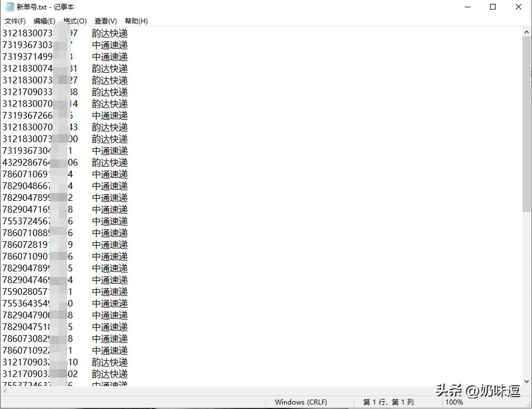Click 中通速递 on the 7319367303 line
The image size is (532, 409).
tap(110, 45)
